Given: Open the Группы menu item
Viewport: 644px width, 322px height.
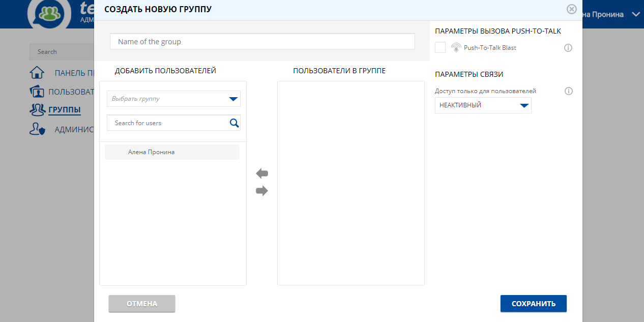Looking at the screenshot, I should pyautogui.click(x=64, y=109).
